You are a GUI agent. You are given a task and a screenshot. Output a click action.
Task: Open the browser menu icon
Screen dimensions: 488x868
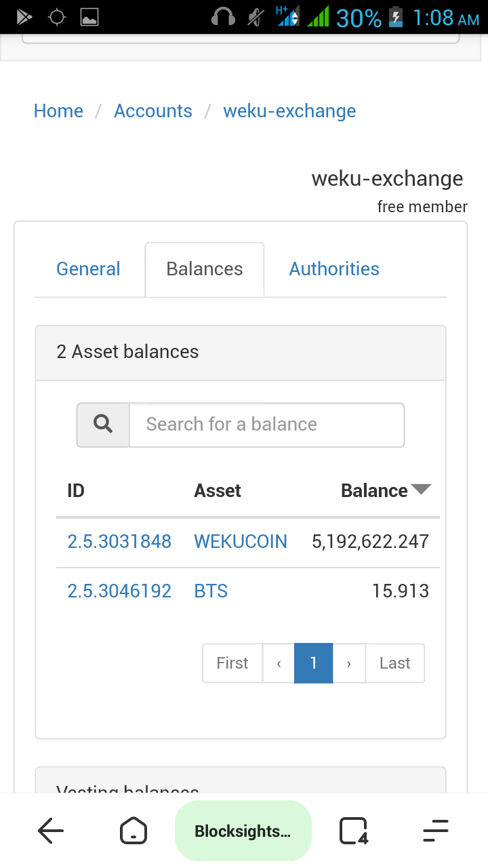point(436,831)
